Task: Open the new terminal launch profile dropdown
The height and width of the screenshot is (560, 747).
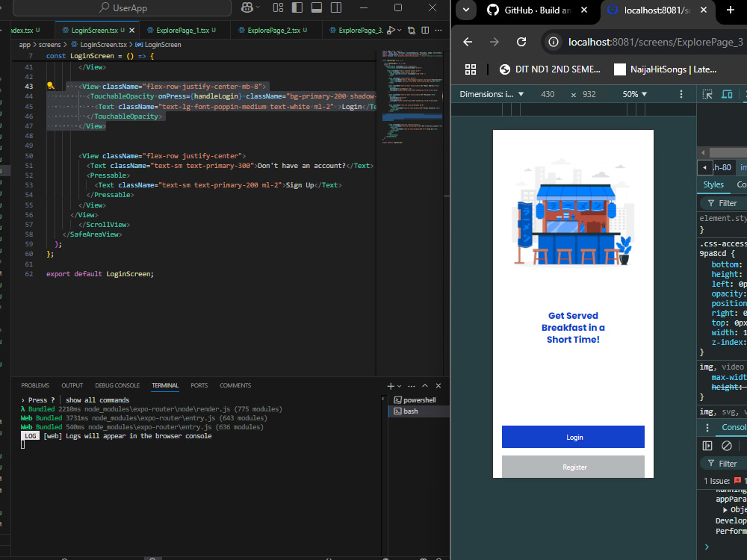Action: 399,386
